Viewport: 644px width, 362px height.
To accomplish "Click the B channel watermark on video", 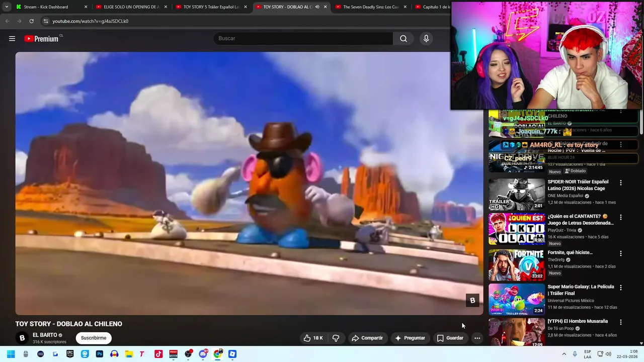I will tap(472, 300).
